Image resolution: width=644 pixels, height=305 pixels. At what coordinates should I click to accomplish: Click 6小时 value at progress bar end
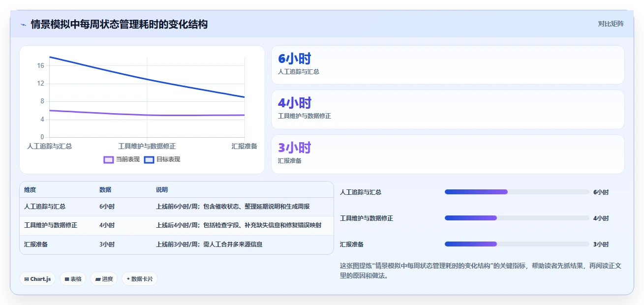[601, 192]
